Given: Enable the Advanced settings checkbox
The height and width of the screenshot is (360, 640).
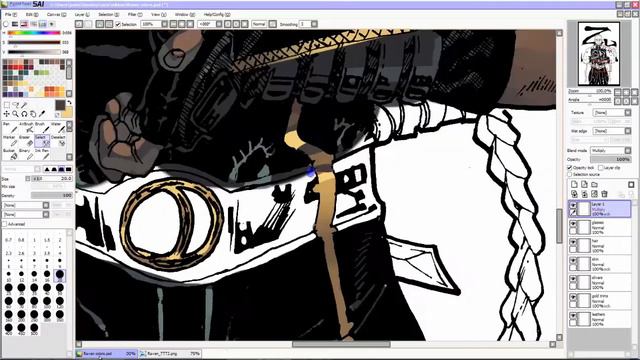Looking at the screenshot, I should pyautogui.click(x=4, y=224).
